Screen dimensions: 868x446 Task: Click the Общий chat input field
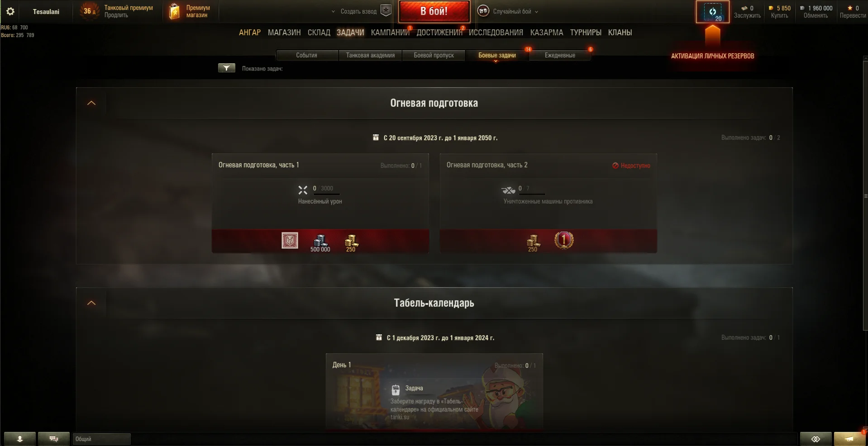point(102,439)
